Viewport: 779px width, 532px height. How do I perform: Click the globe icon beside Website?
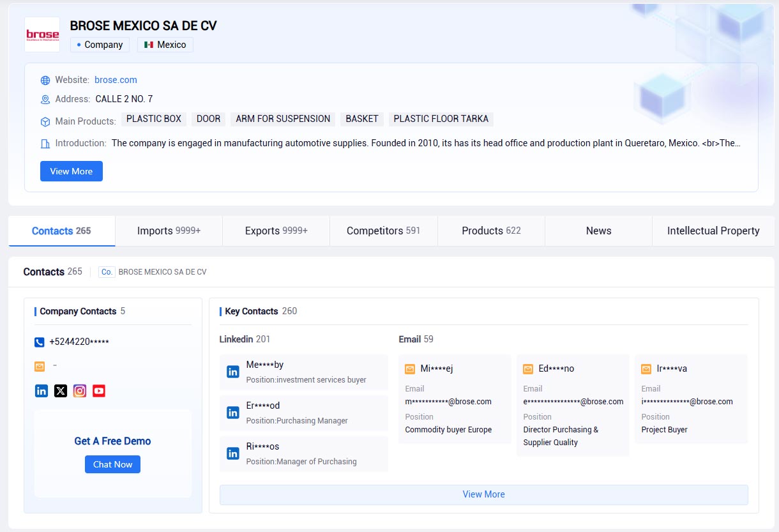point(45,80)
